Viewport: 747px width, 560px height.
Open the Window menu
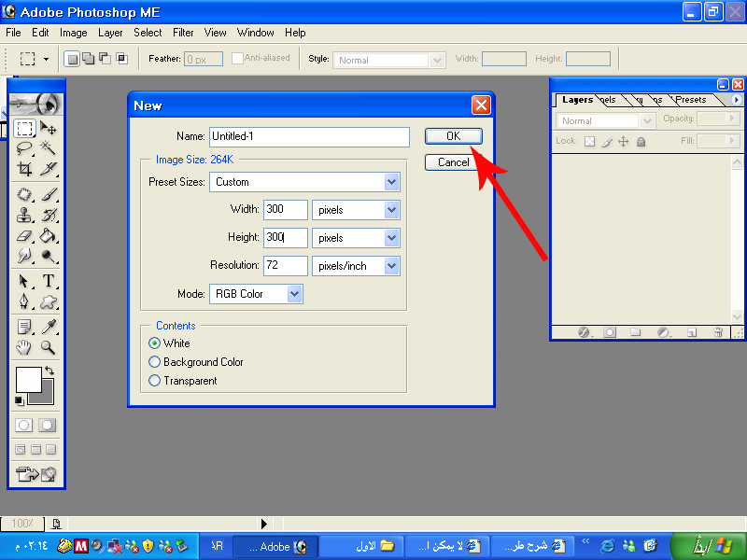point(255,33)
